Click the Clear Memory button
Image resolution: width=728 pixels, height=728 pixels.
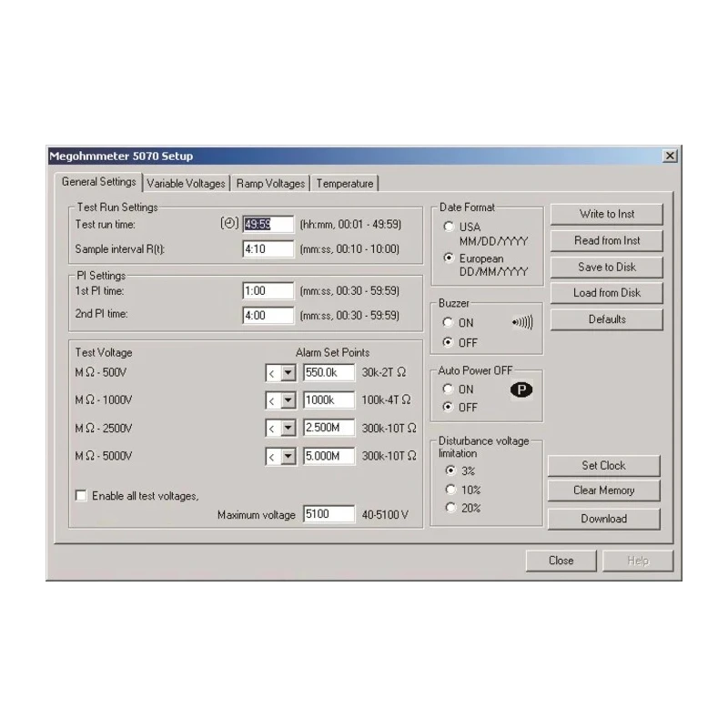pyautogui.click(x=603, y=490)
